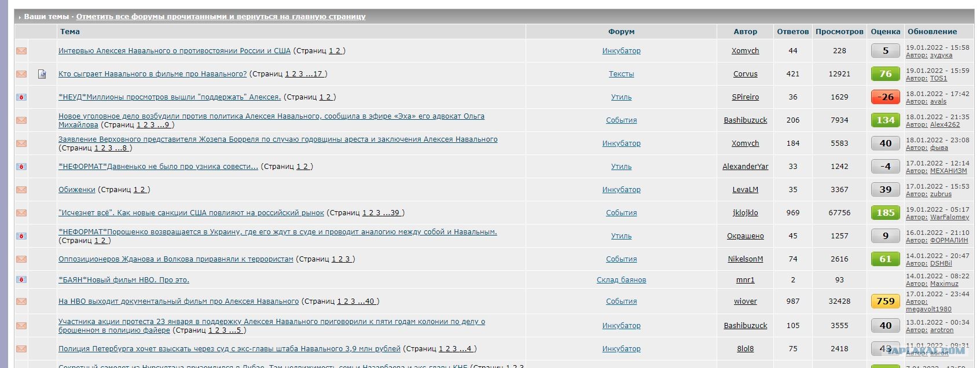The height and width of the screenshot is (368, 980).
Task: Click envelope icon for 'Кто сыграет Навального' row
Action: 21,74
